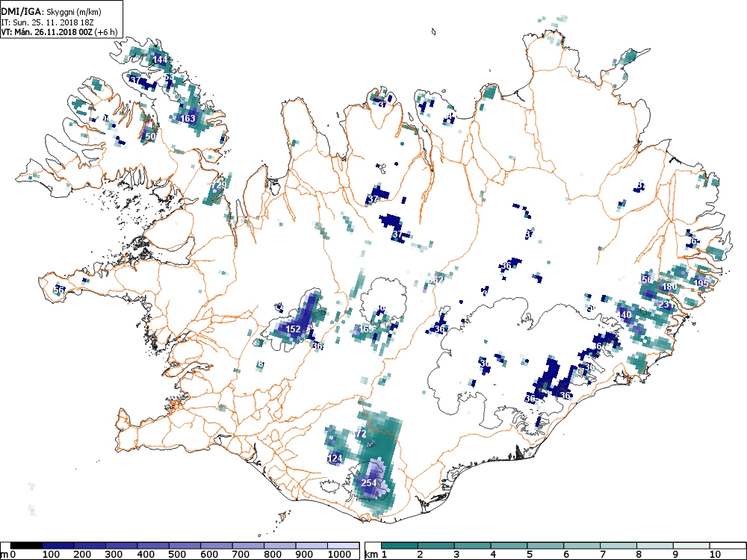Click the 144 visibility value label
Image resolution: width=747 pixels, height=560 pixels.
(x=160, y=60)
